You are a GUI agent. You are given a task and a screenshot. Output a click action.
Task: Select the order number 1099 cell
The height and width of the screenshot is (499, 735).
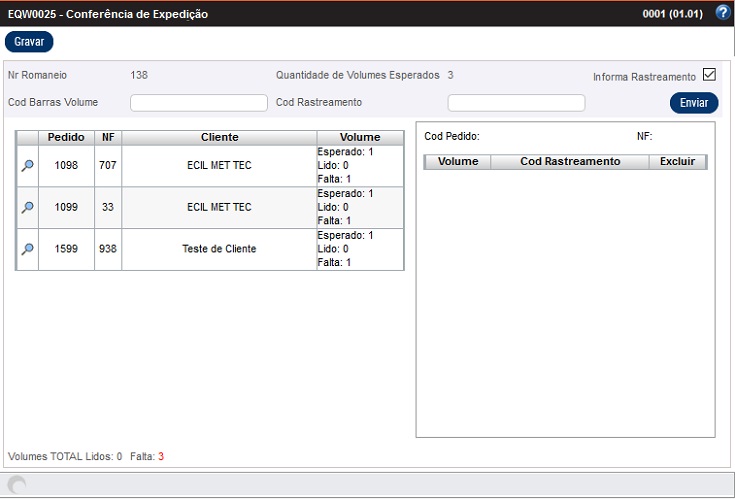(x=66, y=207)
